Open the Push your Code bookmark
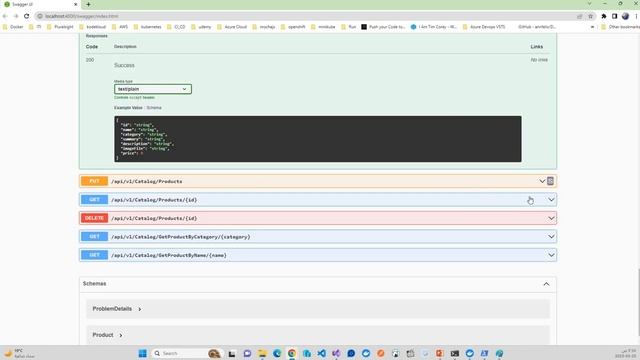This screenshot has width=640, height=360. [x=383, y=27]
